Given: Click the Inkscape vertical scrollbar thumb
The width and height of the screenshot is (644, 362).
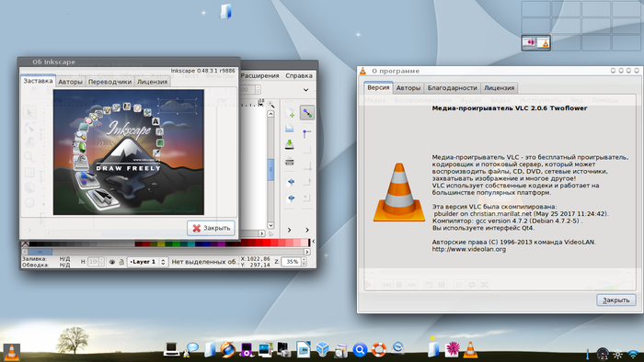Looking at the screenshot, I should pyautogui.click(x=270, y=169).
